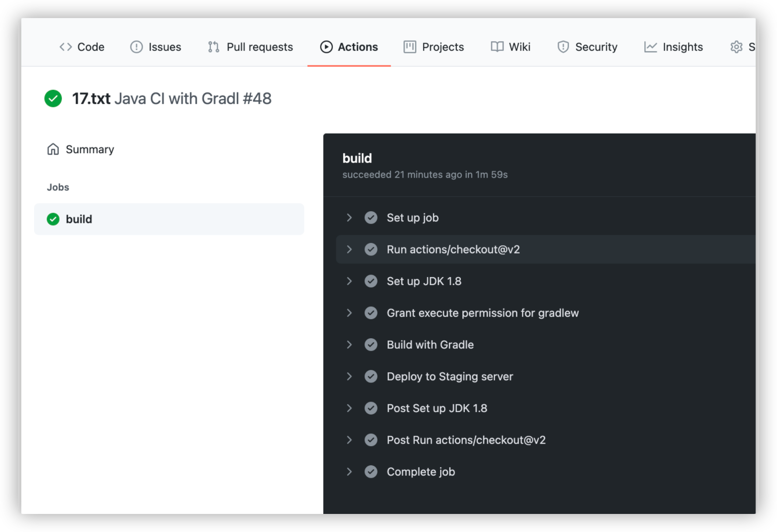Click status check for Post Run actions/checkout@v2
777x532 pixels.
pyautogui.click(x=371, y=440)
